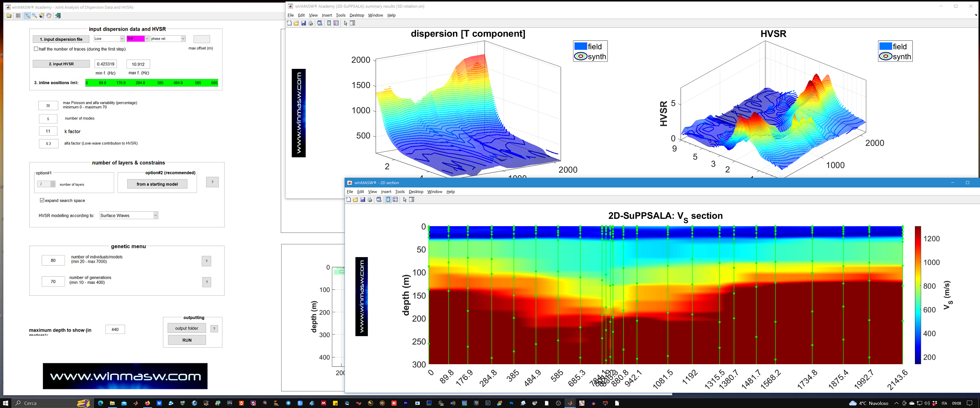Open the Love wave type dropdown

109,39
